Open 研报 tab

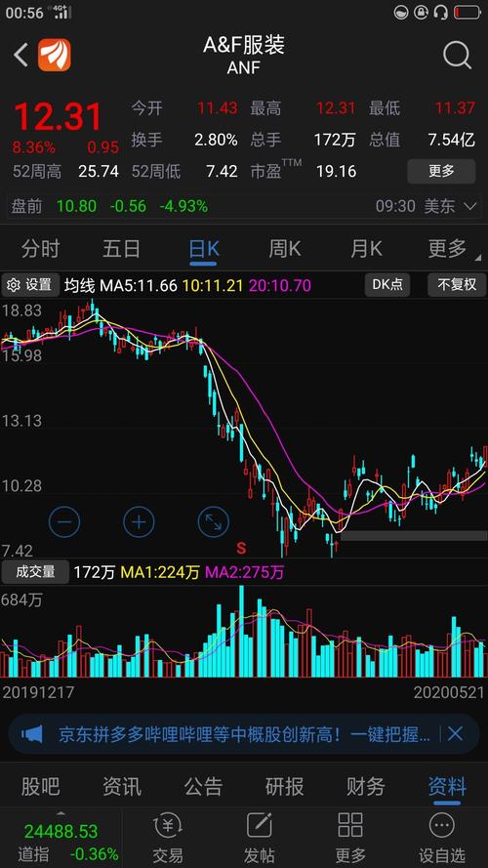[x=284, y=786]
